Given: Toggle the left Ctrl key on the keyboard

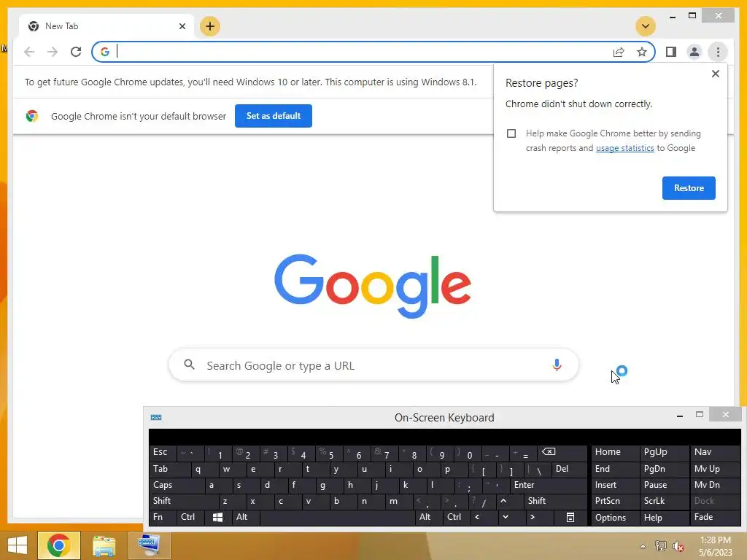Looking at the screenshot, I should (x=190, y=517).
